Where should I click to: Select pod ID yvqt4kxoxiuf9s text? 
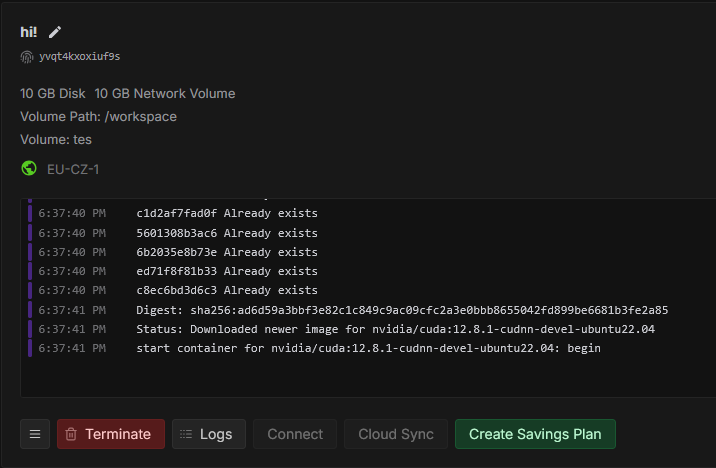click(79, 56)
